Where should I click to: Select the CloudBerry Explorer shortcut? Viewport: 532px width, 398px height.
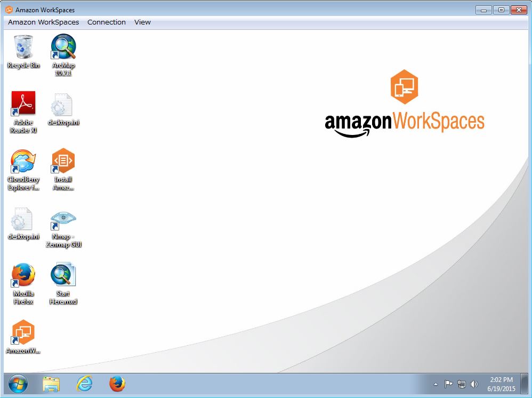click(x=23, y=170)
